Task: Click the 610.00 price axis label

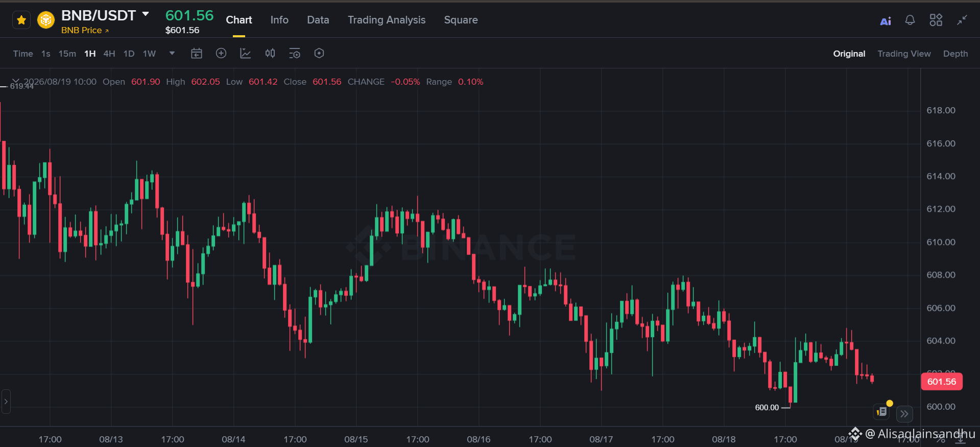Action: (941, 242)
